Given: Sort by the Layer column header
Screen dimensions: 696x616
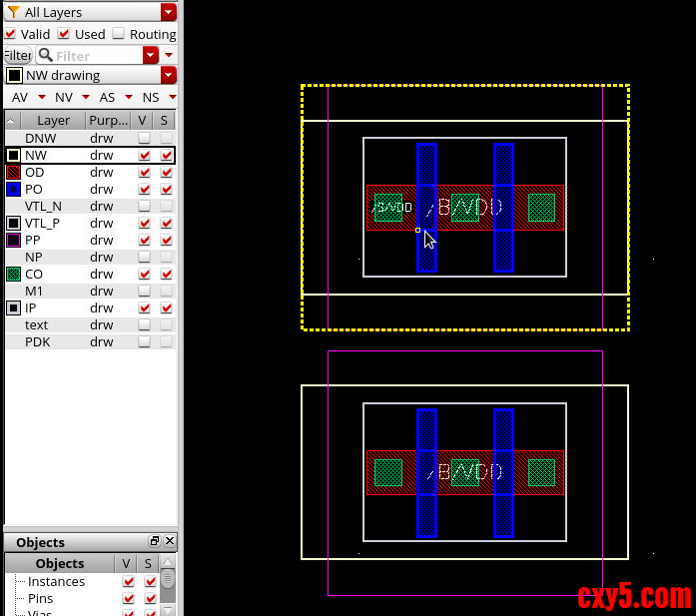Looking at the screenshot, I should pyautogui.click(x=53, y=120).
